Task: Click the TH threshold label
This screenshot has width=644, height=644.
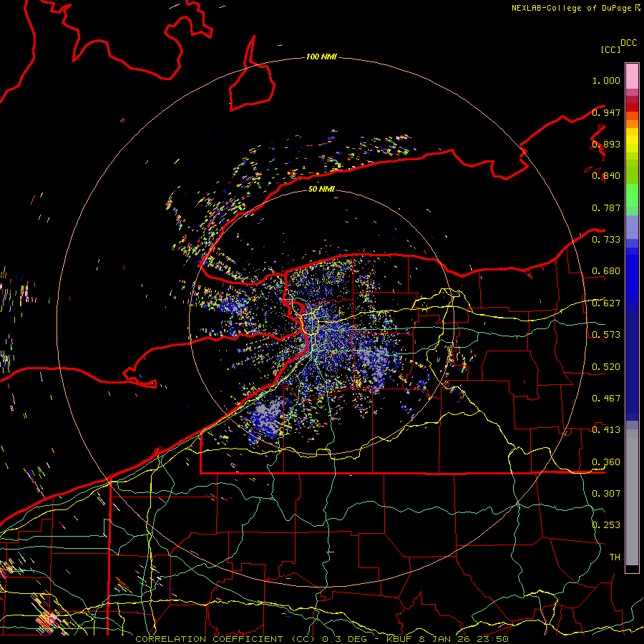Action: click(615, 557)
